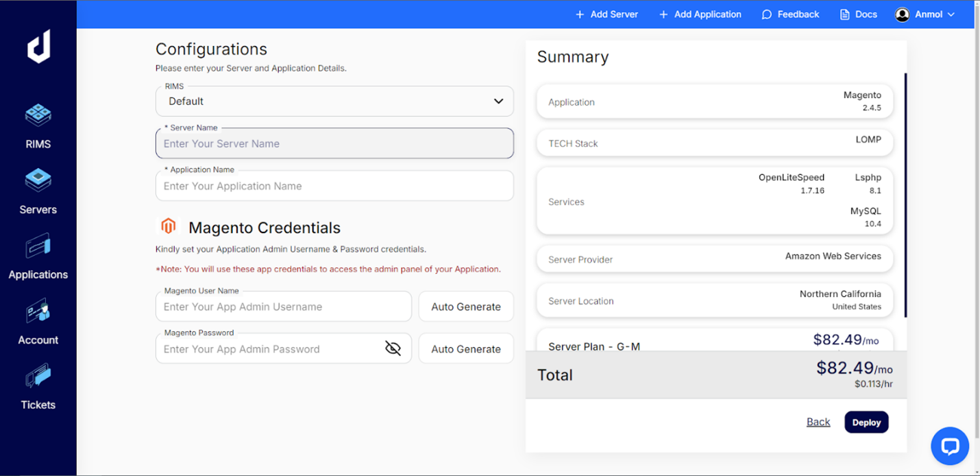The width and height of the screenshot is (980, 476).
Task: Focus the Application Name field
Action: click(x=334, y=186)
